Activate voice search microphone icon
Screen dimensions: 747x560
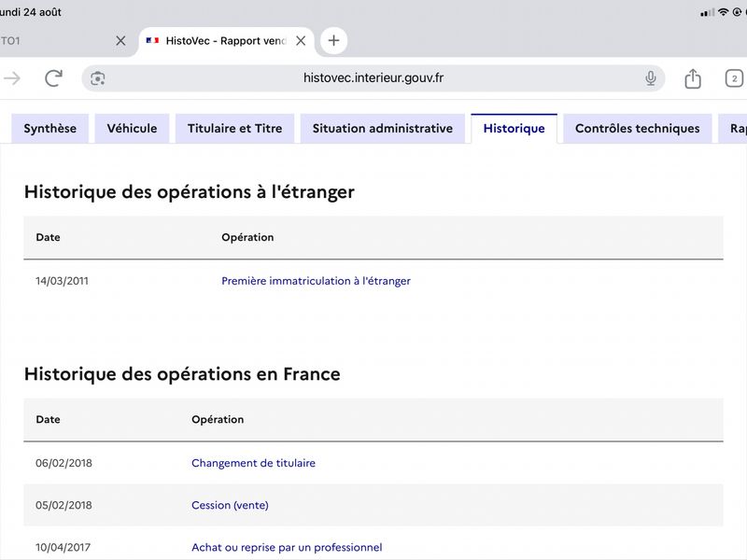click(x=650, y=78)
